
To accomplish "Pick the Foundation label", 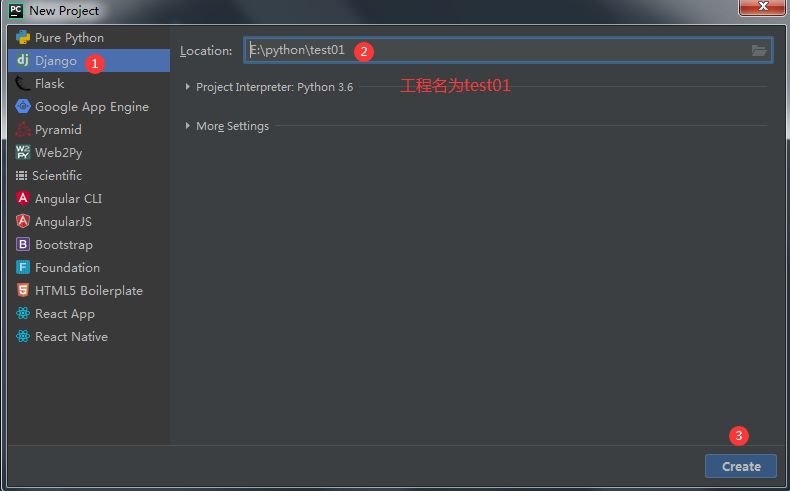I will click(x=68, y=267).
